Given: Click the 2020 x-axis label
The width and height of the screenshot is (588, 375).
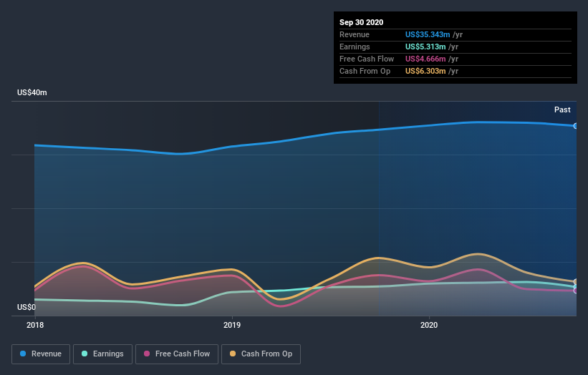Looking at the screenshot, I should (429, 325).
